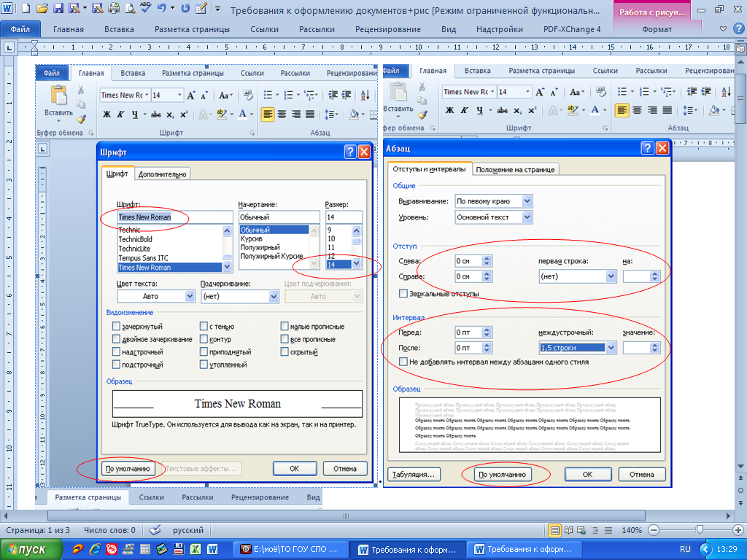Undo the last action using the blue arrow

click(x=161, y=8)
